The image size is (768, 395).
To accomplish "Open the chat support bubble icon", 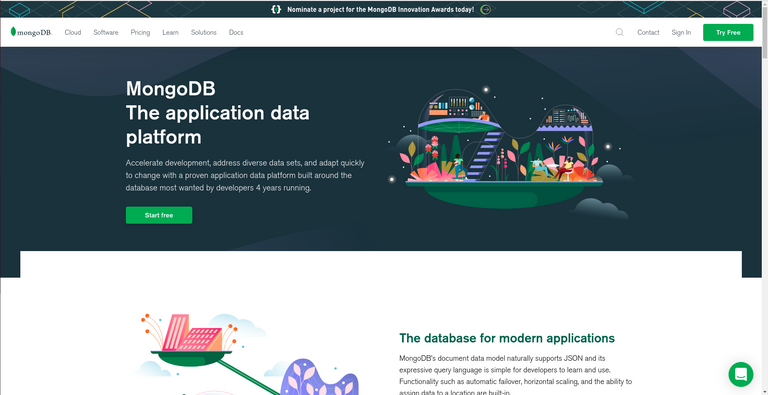I will 741,374.
